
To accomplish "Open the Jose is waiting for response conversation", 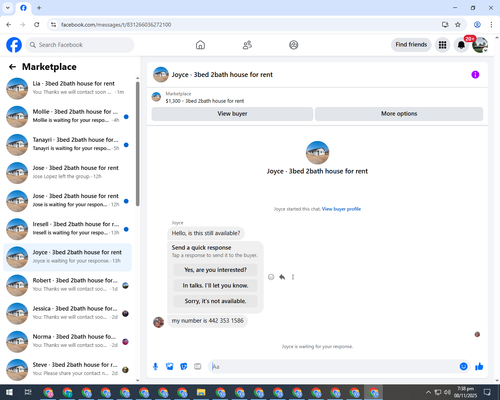I will (67, 201).
